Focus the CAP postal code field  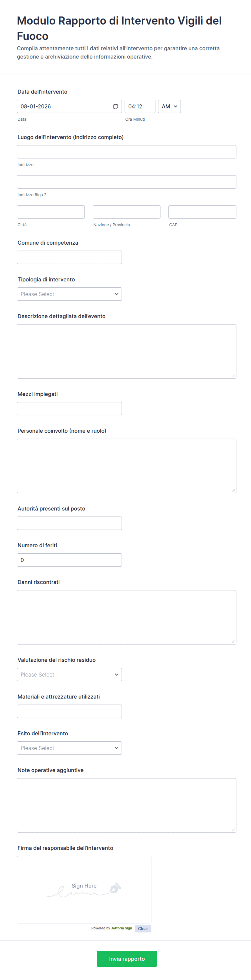[x=202, y=212]
